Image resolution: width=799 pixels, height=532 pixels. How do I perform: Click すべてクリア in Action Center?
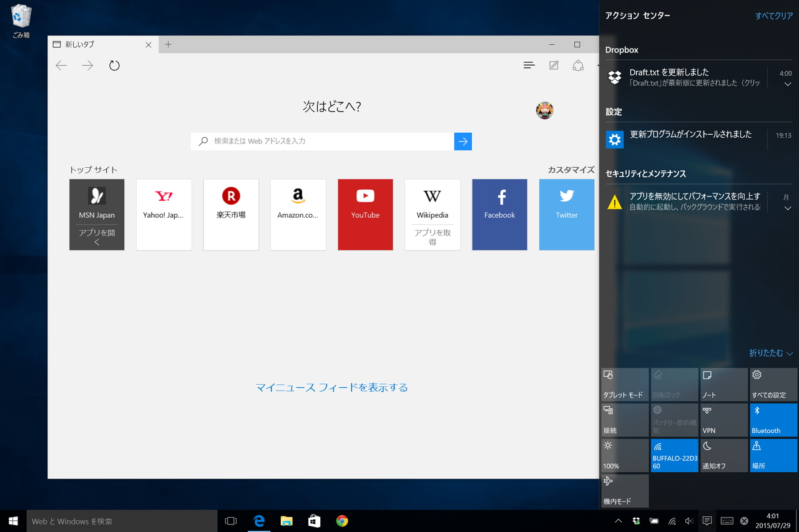pyautogui.click(x=773, y=16)
